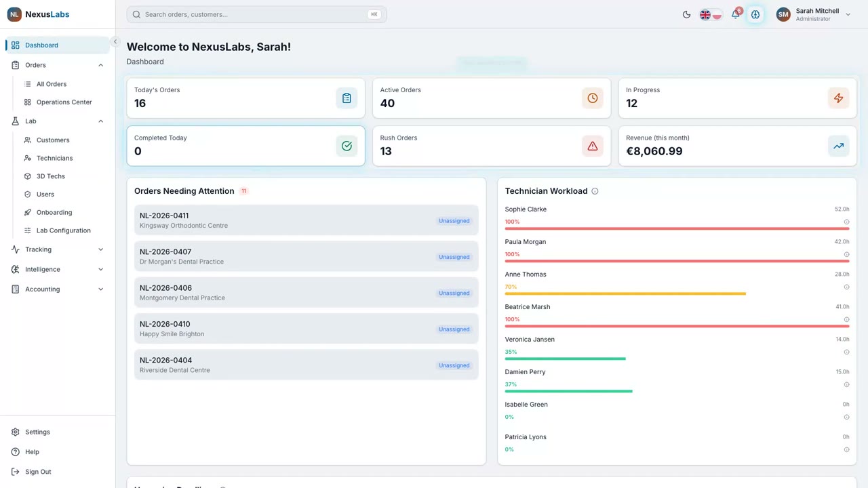868x488 pixels.
Task: Open order NL-2026-0407 row
Action: click(307, 257)
